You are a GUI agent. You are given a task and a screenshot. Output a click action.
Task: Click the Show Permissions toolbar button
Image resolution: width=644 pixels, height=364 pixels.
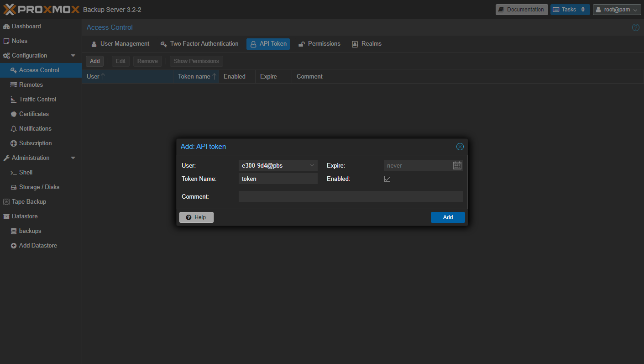point(196,61)
